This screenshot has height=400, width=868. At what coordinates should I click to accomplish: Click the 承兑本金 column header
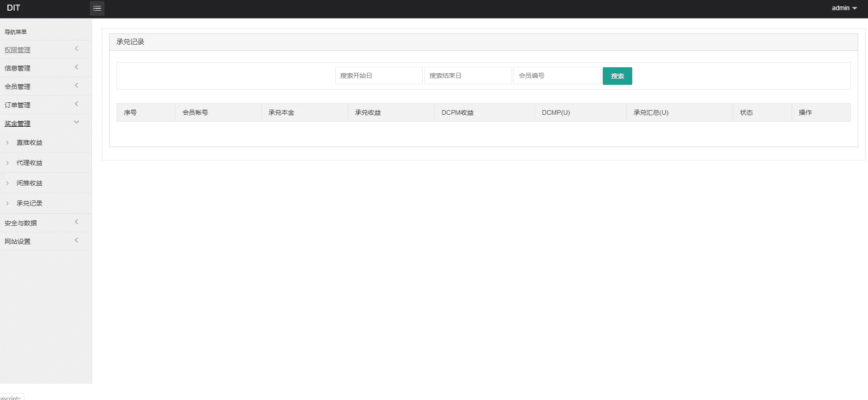tap(281, 112)
